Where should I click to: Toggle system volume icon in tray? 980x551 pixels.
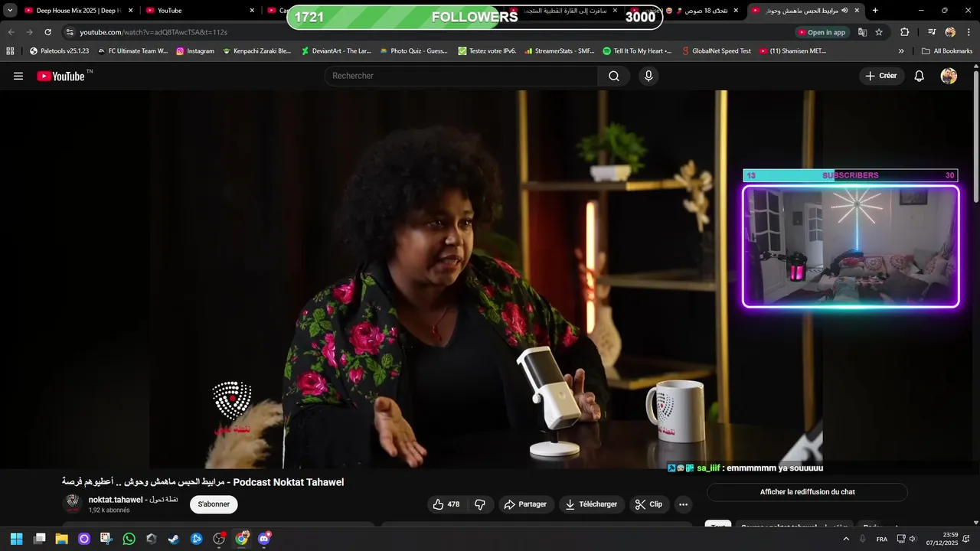[x=912, y=539]
